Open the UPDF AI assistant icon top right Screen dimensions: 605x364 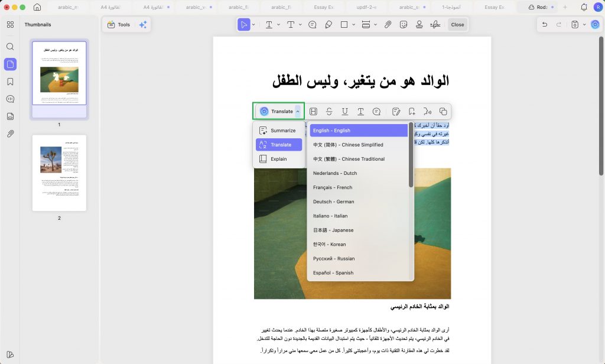pos(596,24)
